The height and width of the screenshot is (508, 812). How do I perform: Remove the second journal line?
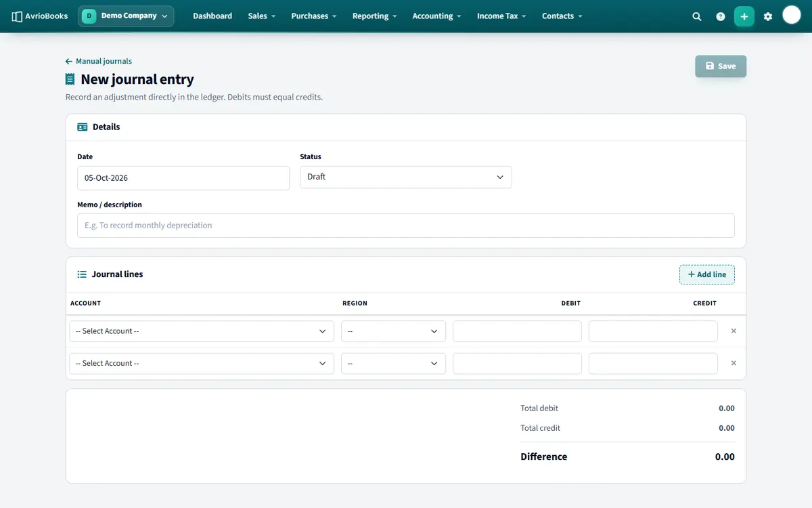734,363
